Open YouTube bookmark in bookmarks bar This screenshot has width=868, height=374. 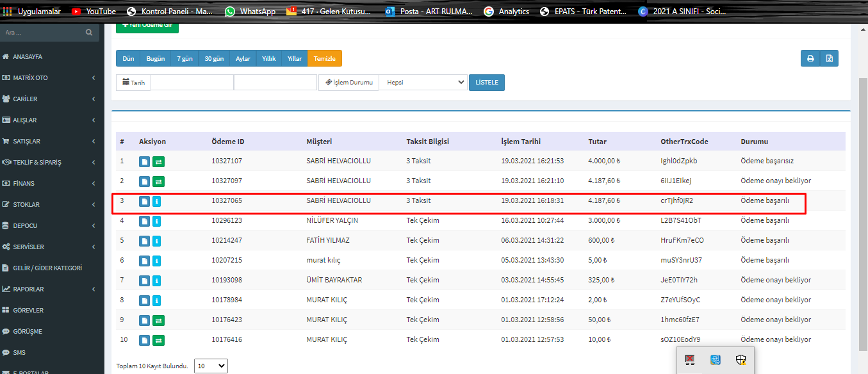[x=94, y=12]
